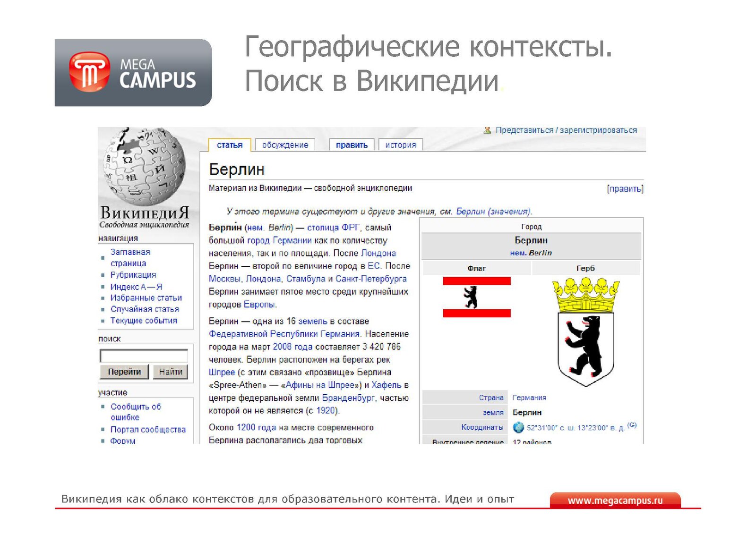Follow the Германии link in intro
756x534 pixels.
pos(292,240)
